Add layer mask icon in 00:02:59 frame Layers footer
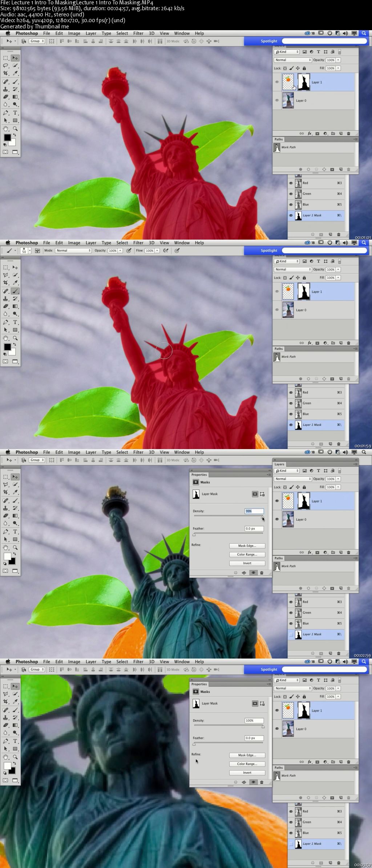 pyautogui.click(x=317, y=552)
